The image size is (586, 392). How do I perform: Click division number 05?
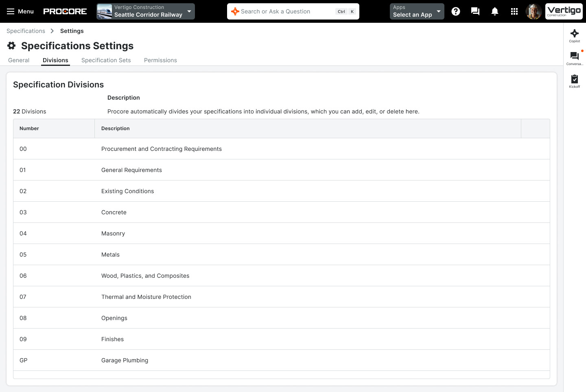23,255
